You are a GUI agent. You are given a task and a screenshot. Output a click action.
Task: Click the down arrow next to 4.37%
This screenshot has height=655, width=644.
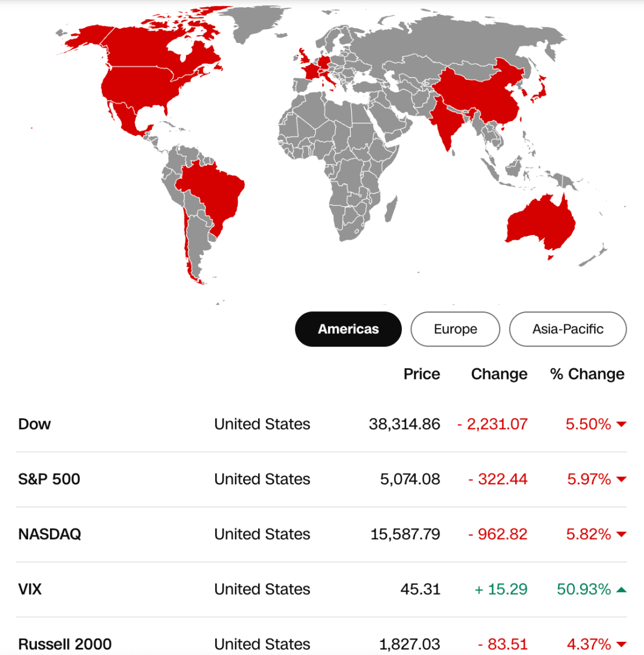pos(621,644)
